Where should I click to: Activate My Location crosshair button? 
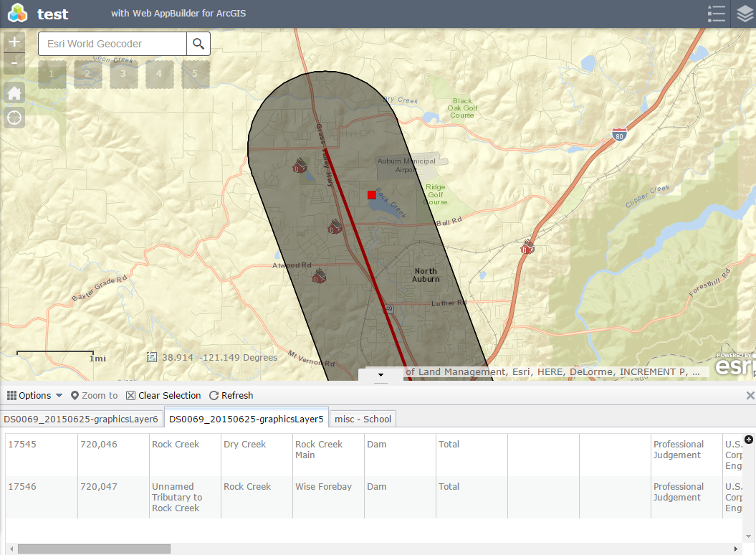click(x=14, y=118)
